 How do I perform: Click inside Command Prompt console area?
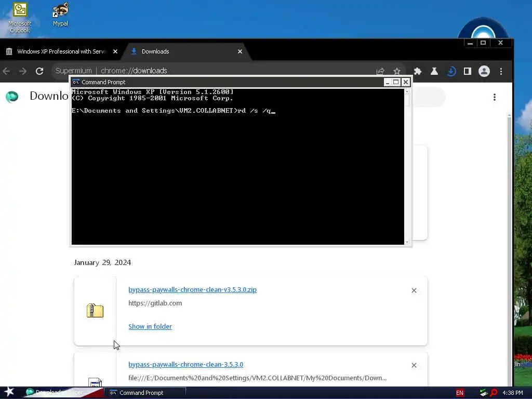pos(237,166)
